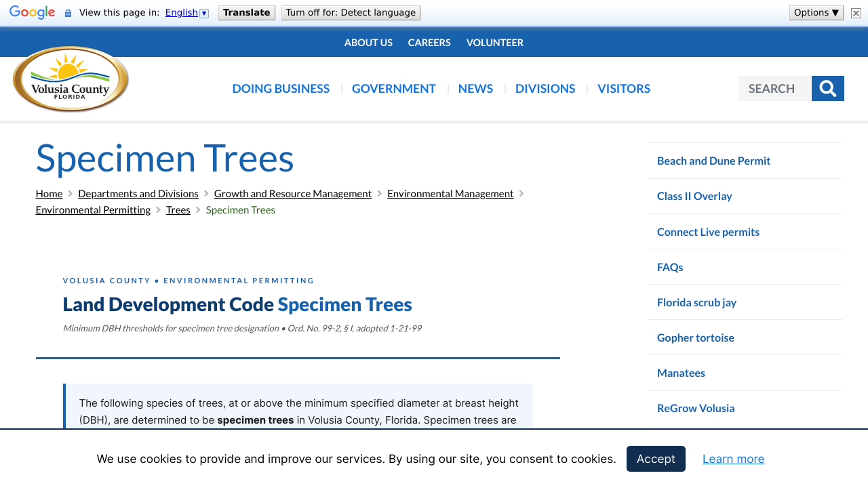
Task: Close the Google Translate bar
Action: (x=856, y=13)
